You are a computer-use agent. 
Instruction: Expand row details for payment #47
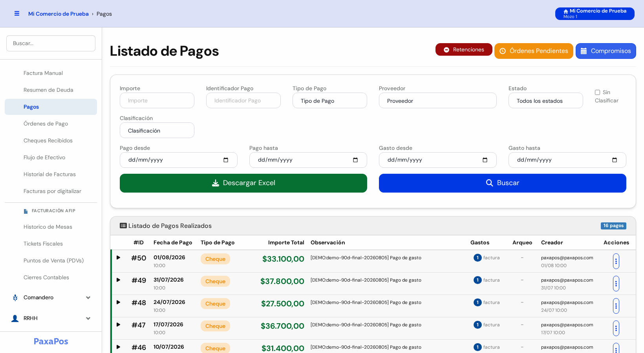(118, 325)
